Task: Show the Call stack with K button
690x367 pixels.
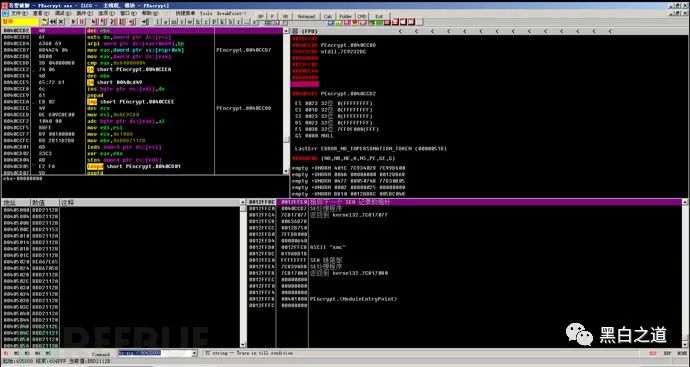Action: tap(222, 22)
